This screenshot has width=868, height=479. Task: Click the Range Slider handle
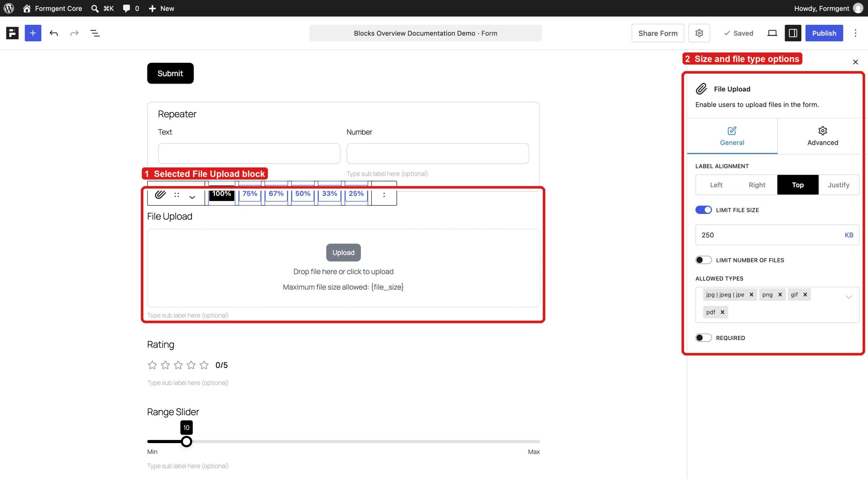[x=186, y=441]
